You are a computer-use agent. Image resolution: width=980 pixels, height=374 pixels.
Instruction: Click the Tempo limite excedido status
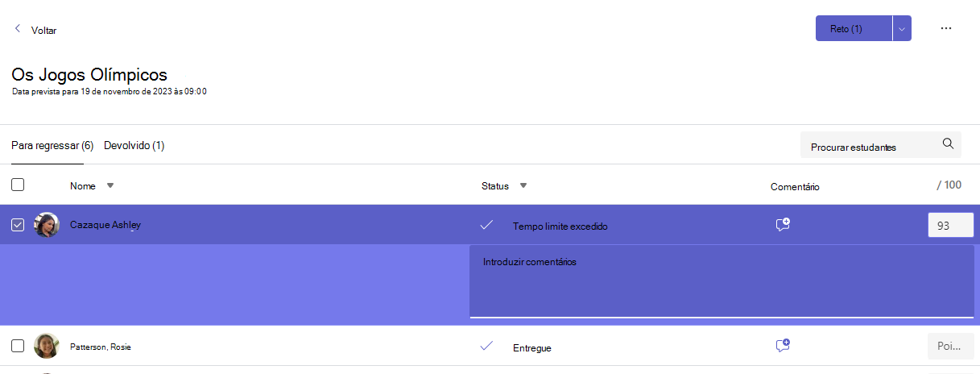point(560,226)
